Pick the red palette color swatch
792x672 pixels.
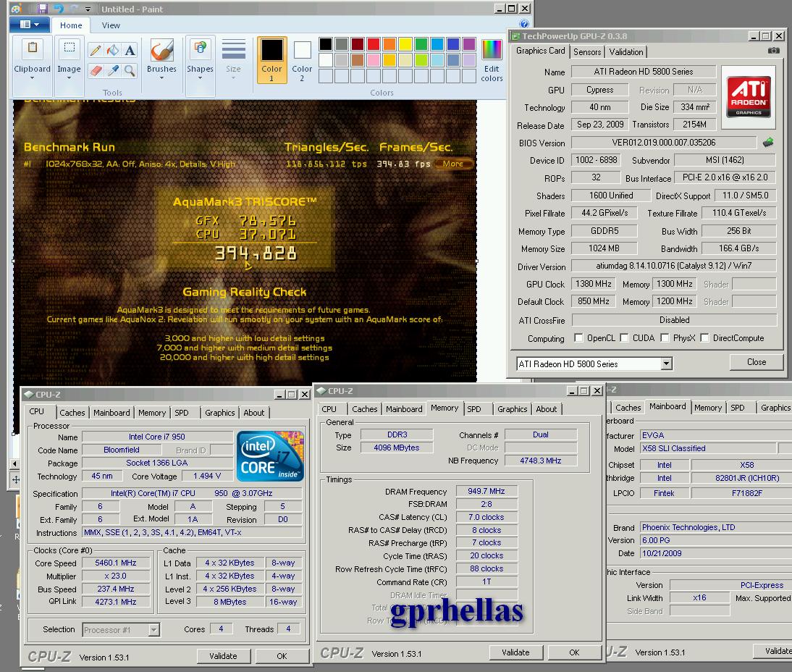coord(374,44)
